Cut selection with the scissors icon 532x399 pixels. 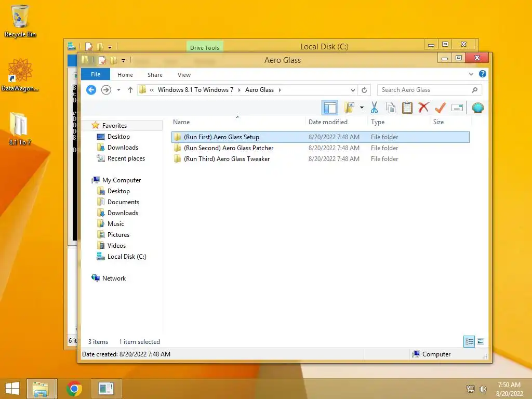point(374,108)
